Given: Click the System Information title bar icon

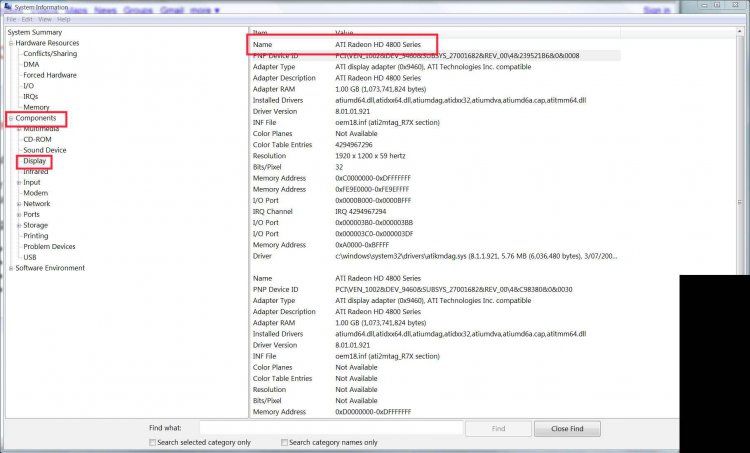Looking at the screenshot, I should 7,7.
